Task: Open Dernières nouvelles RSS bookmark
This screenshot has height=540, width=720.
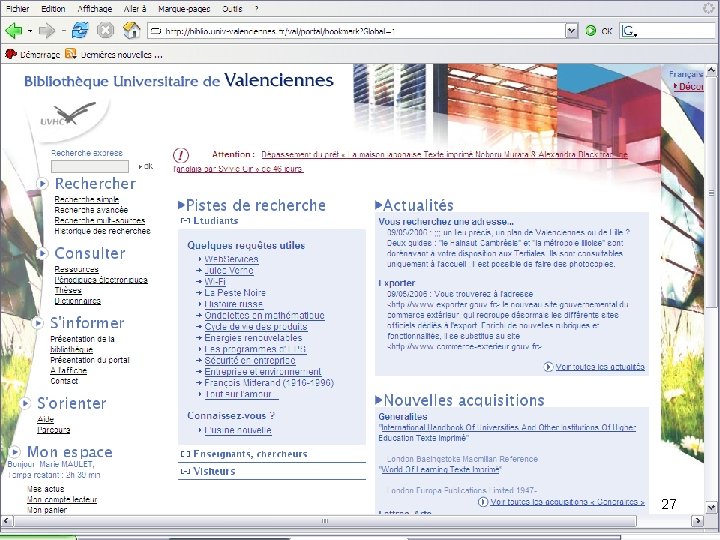Action: (114, 55)
